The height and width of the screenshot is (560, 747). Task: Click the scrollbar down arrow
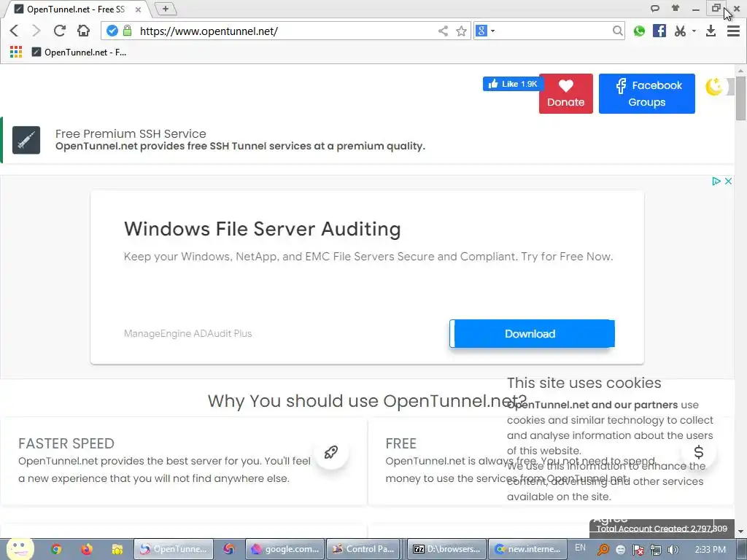tap(740, 532)
